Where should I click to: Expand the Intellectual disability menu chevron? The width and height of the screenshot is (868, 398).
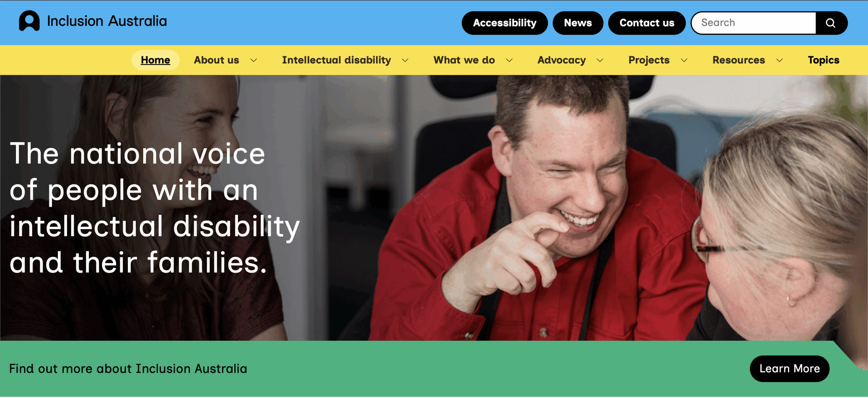click(405, 60)
